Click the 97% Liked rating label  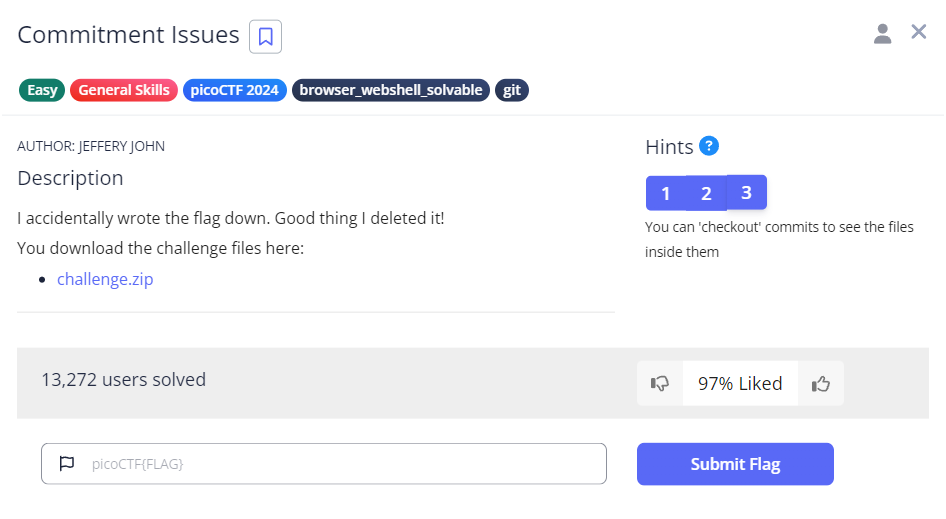coord(740,383)
